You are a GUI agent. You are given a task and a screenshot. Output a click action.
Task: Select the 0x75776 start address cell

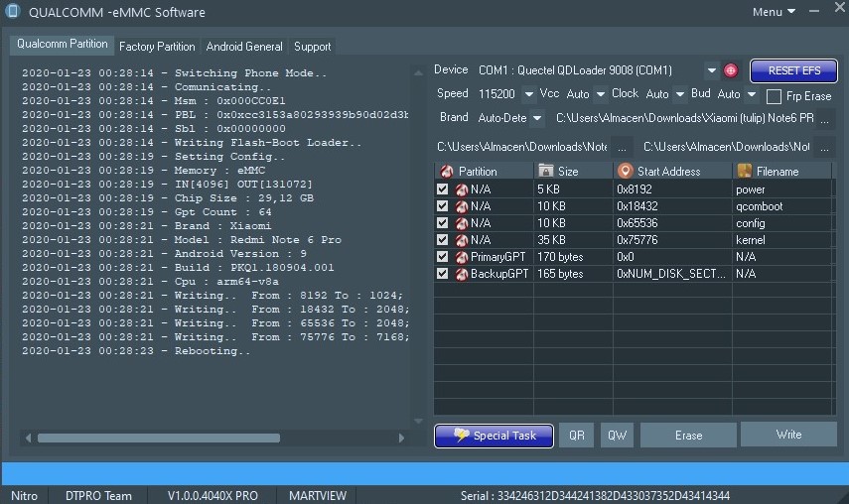[x=672, y=239]
